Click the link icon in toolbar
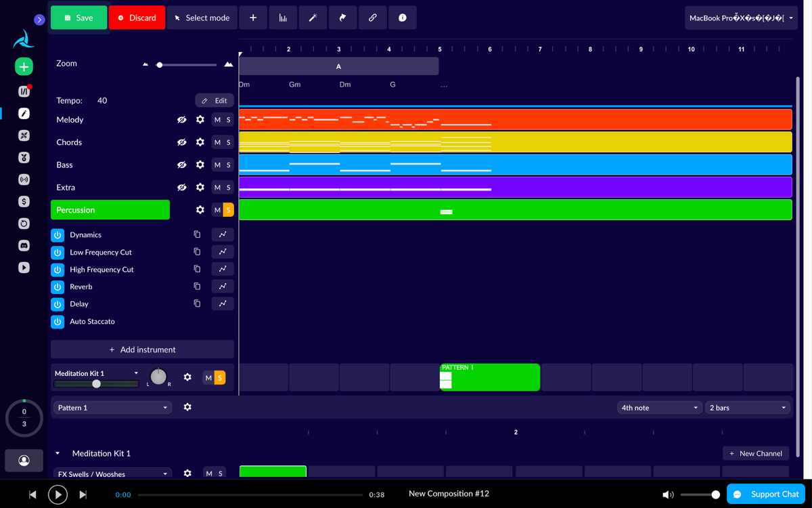The image size is (812, 508). point(372,18)
